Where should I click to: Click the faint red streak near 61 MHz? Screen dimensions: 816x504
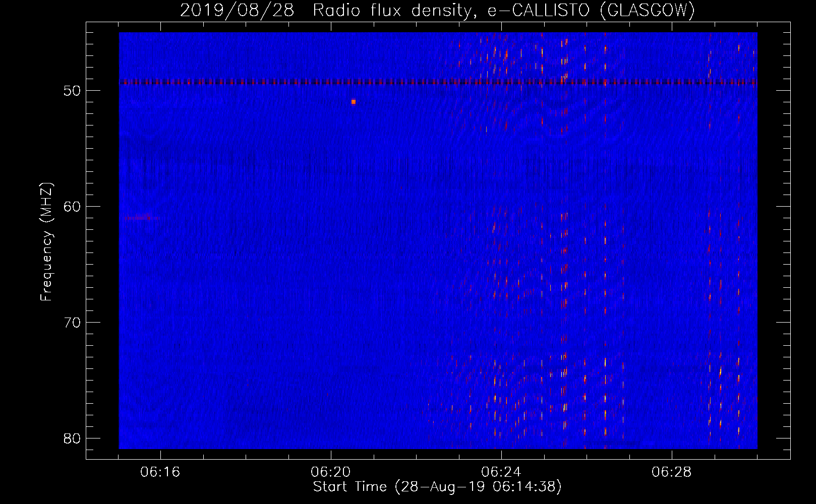point(142,218)
